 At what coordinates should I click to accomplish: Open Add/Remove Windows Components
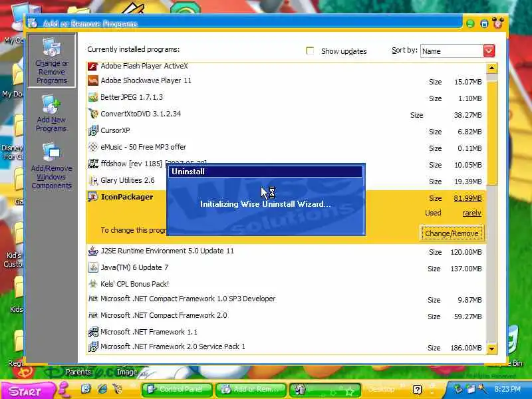click(52, 166)
